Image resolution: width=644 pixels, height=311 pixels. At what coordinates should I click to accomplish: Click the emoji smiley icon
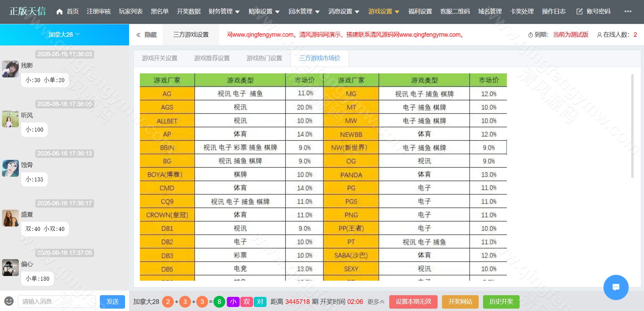[9, 301]
